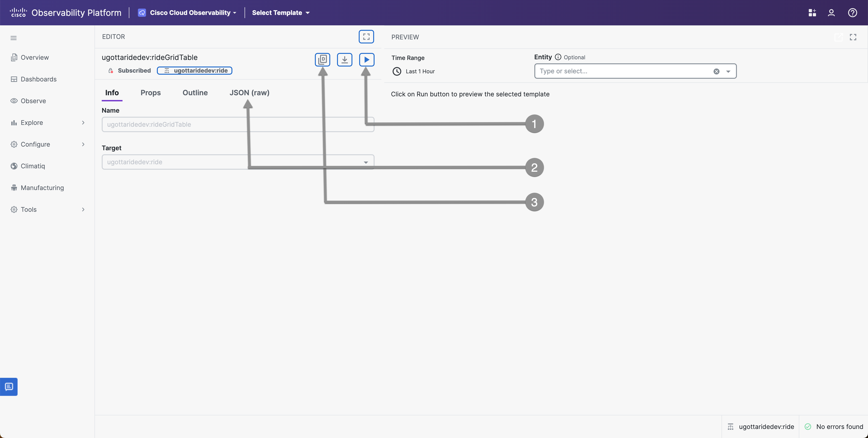Click the ugottaridedev:ride entity tag
The height and width of the screenshot is (438, 868).
click(195, 70)
